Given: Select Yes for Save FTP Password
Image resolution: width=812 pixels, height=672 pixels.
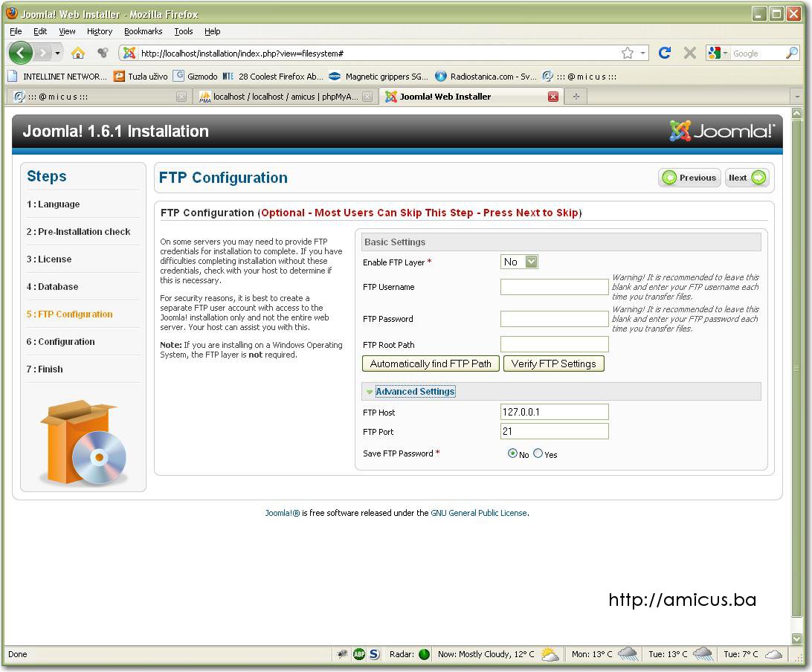Looking at the screenshot, I should pos(538,453).
